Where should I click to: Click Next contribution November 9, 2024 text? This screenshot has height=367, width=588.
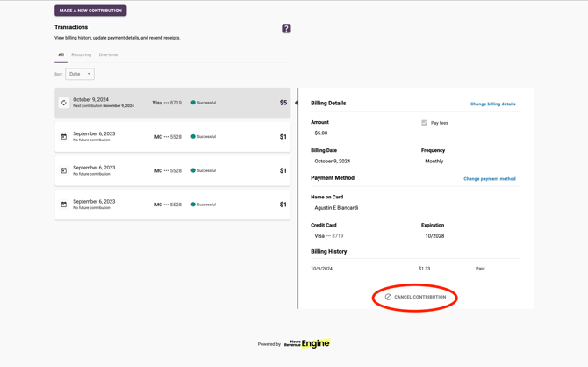pyautogui.click(x=104, y=106)
